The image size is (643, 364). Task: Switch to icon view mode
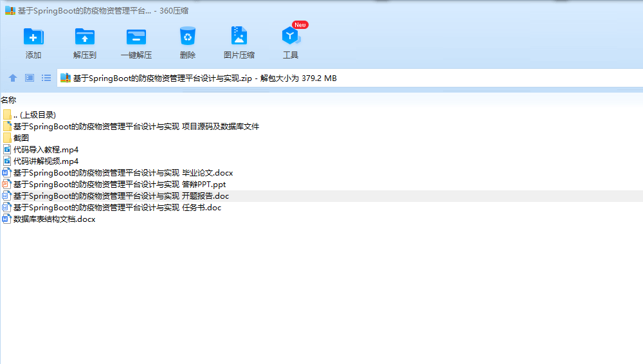pos(30,78)
